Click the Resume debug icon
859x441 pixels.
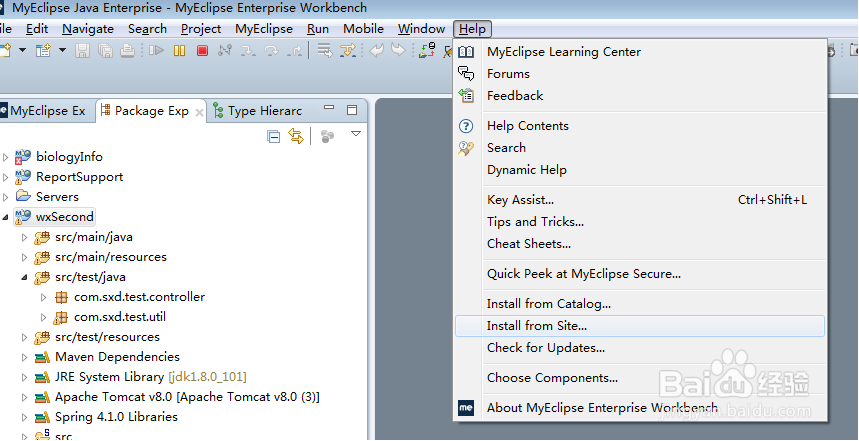point(157,51)
